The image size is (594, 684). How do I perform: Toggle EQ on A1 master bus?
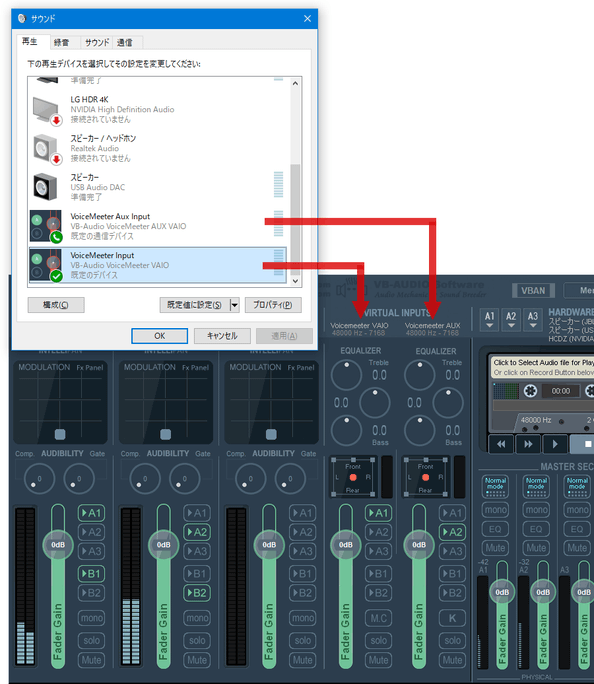[x=495, y=529]
